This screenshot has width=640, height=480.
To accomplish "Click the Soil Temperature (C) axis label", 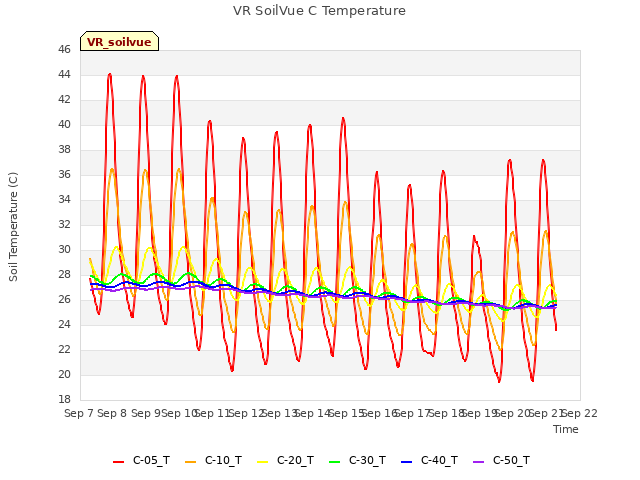I will point(13,227).
